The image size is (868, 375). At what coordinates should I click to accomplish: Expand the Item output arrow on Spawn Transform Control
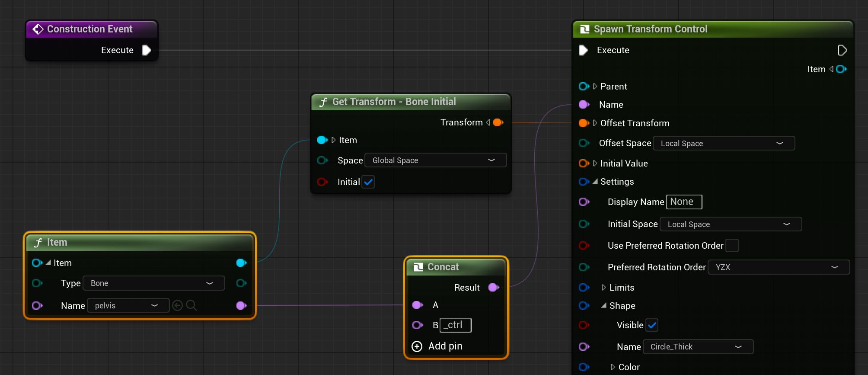831,69
